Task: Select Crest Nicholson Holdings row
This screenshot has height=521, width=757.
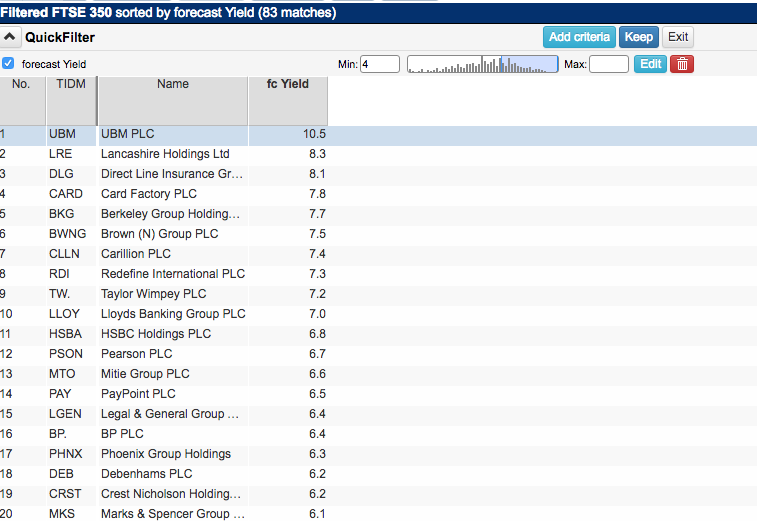Action: click(378, 494)
